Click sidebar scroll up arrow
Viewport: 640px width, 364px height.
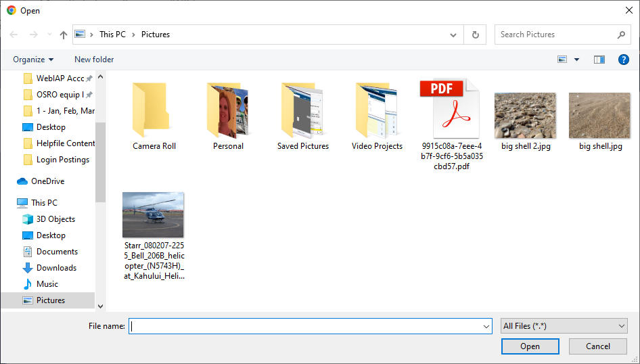tap(101, 76)
